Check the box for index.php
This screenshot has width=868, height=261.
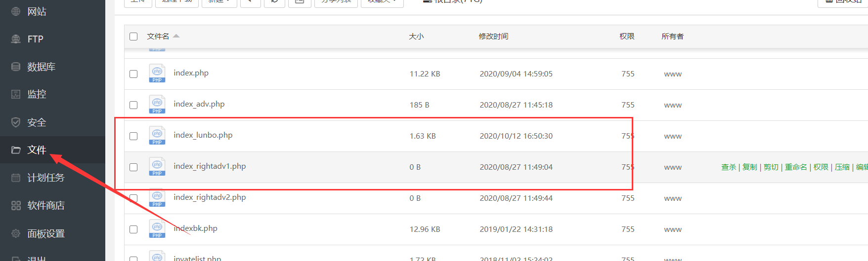tap(133, 74)
